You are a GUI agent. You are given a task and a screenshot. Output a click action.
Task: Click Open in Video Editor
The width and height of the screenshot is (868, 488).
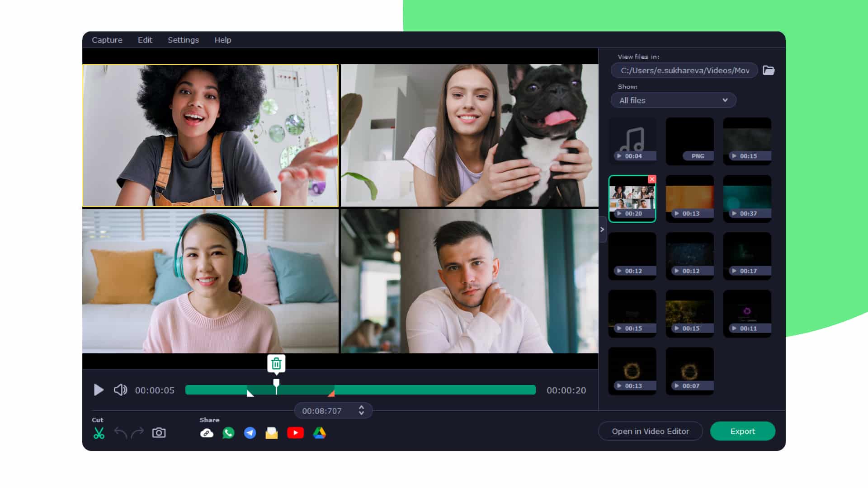click(x=650, y=431)
